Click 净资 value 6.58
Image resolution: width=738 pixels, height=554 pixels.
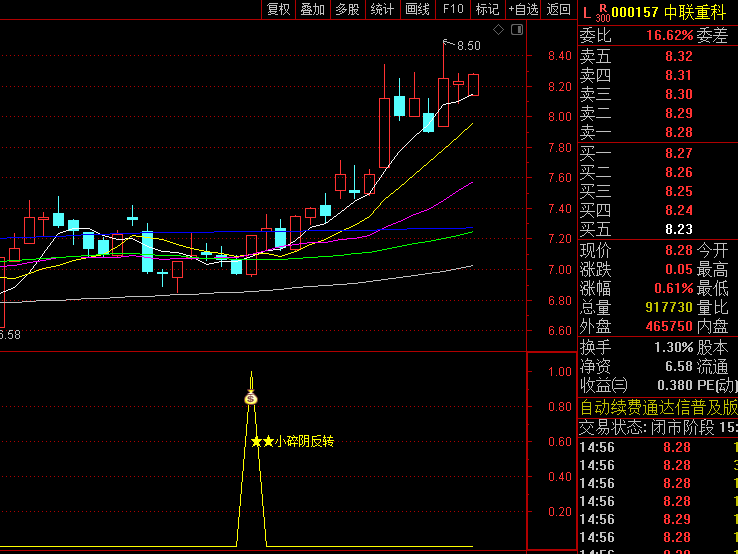point(679,366)
